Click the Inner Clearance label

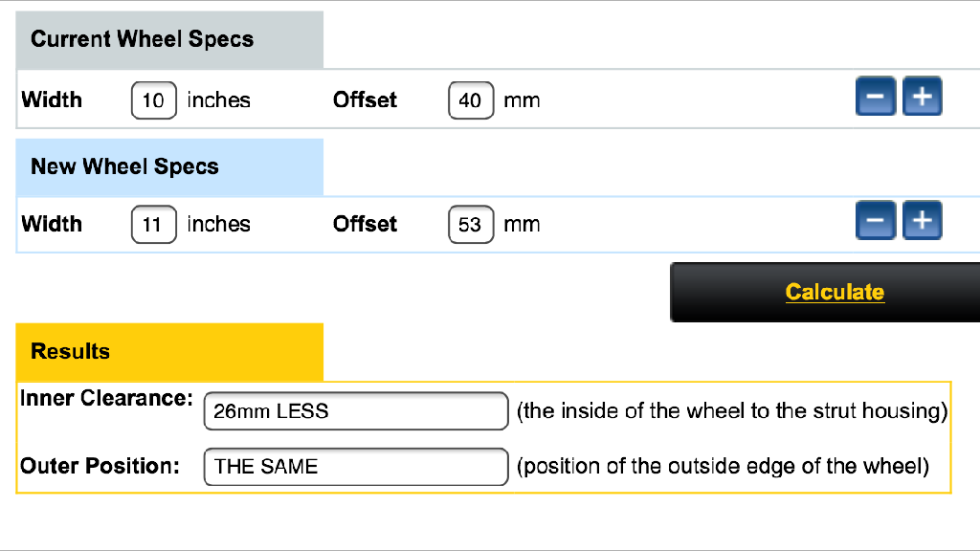click(x=106, y=398)
